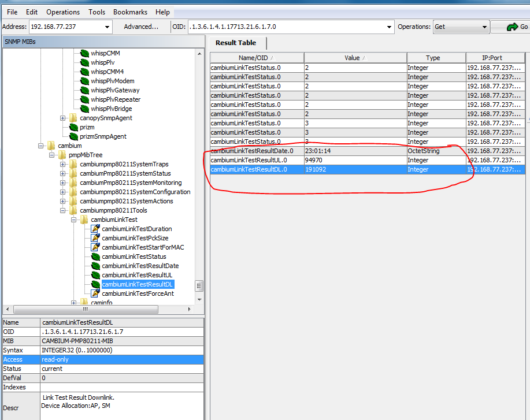Select cambiumLinkTestStatus in the tree
Viewport: 530px width, 420px height.
click(x=134, y=257)
